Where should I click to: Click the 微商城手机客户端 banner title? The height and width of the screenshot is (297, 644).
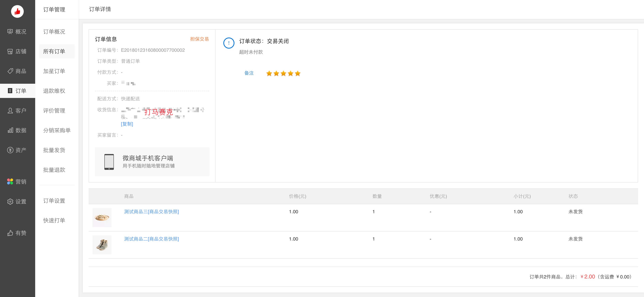(148, 158)
